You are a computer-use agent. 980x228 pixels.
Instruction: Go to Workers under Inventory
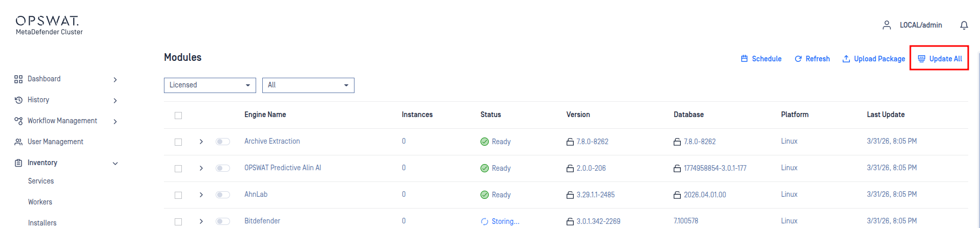click(x=40, y=202)
